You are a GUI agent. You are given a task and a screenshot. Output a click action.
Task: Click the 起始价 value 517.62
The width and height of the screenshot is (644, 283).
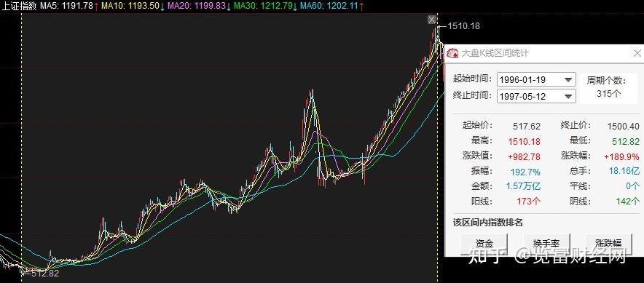pyautogui.click(x=527, y=127)
